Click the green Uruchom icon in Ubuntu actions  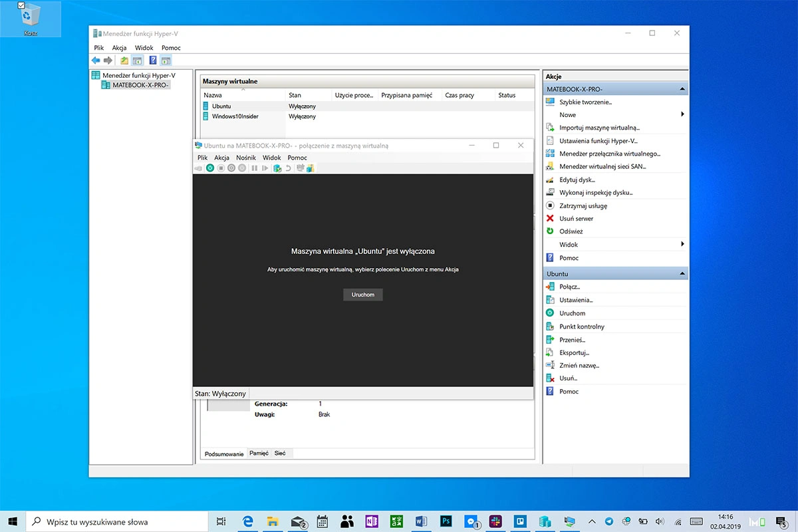550,313
